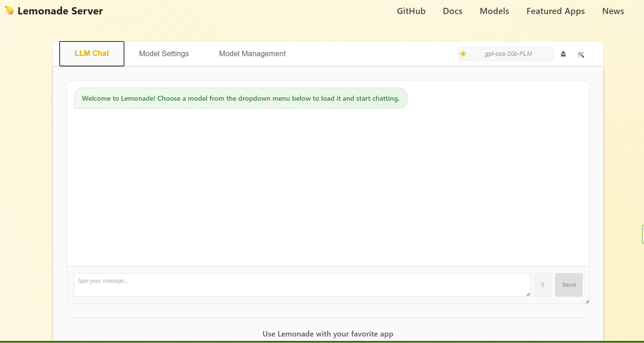Viewport: 644px width, 343px height.
Task: Click the message box resize handle
Action: [x=528, y=294]
